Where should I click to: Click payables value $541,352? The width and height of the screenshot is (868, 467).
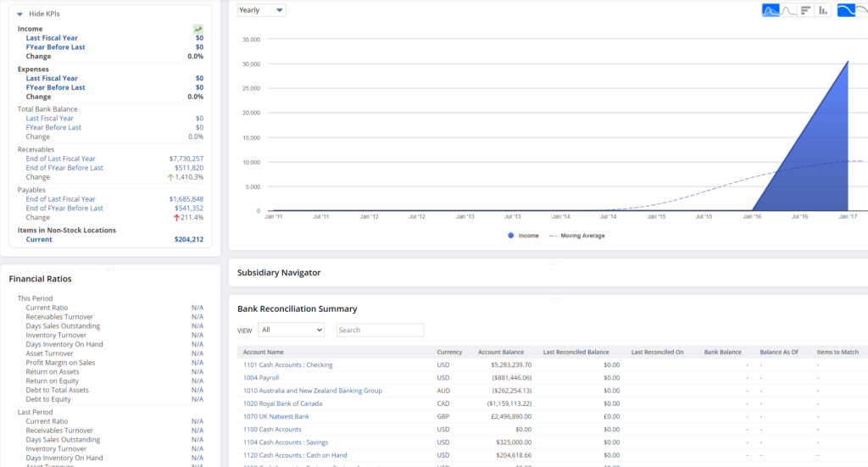(x=189, y=208)
